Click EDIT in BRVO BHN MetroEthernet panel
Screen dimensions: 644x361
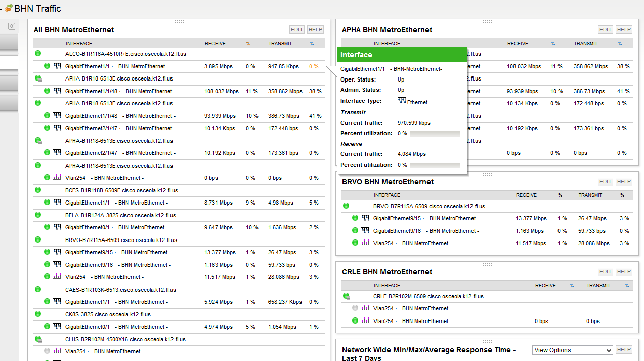pyautogui.click(x=606, y=182)
